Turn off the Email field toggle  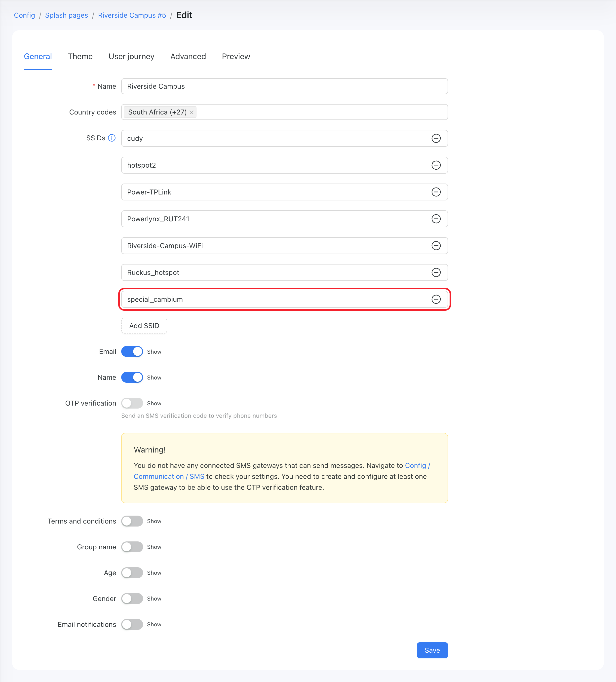click(x=132, y=351)
